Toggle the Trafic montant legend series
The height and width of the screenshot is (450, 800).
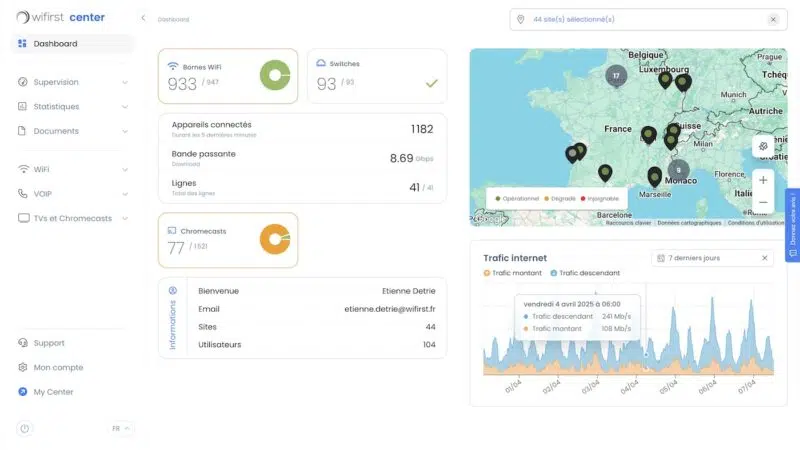512,273
